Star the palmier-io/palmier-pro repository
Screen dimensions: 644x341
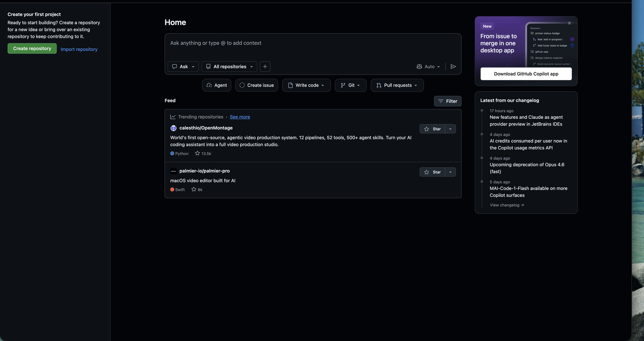[x=433, y=172]
